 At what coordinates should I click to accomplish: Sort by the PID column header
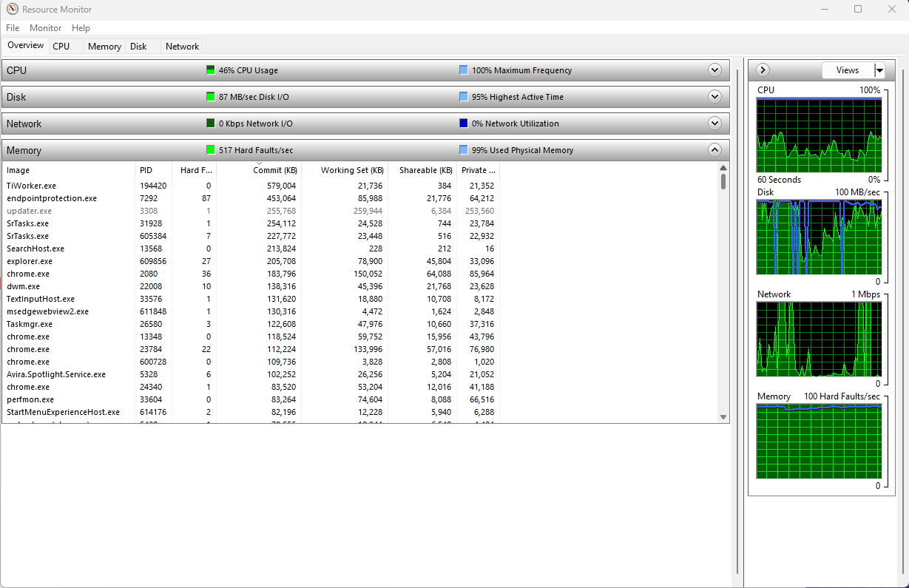(154, 170)
